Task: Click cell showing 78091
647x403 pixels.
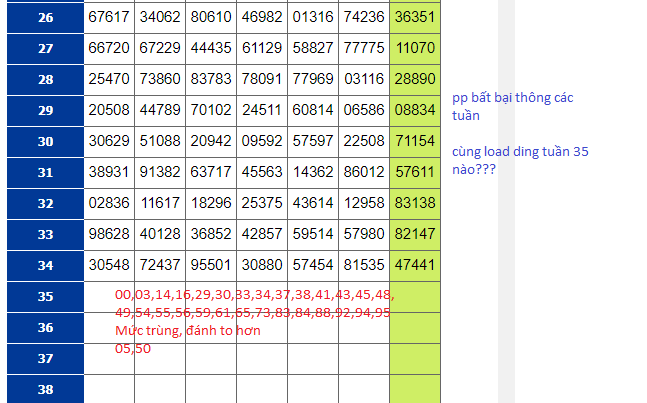Action: click(x=261, y=79)
